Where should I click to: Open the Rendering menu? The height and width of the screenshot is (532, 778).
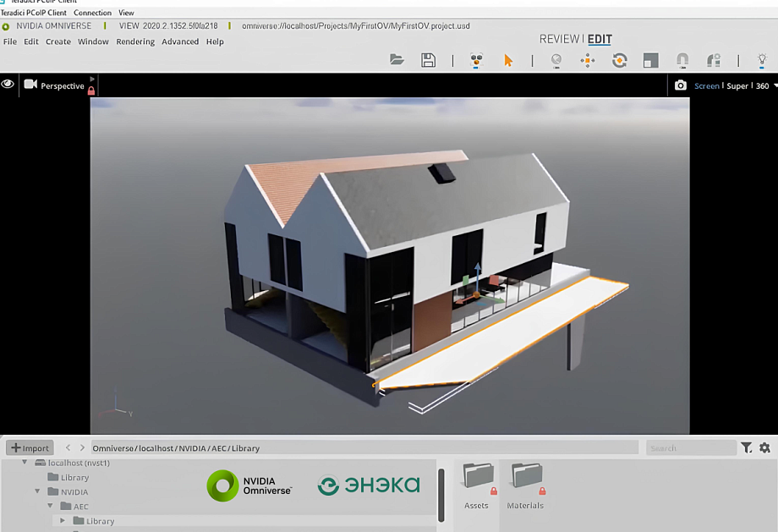tap(135, 41)
